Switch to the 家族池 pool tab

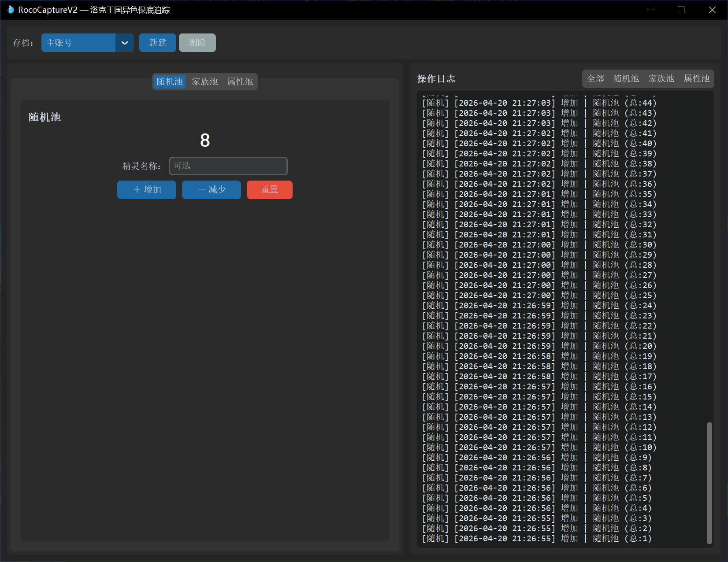204,81
